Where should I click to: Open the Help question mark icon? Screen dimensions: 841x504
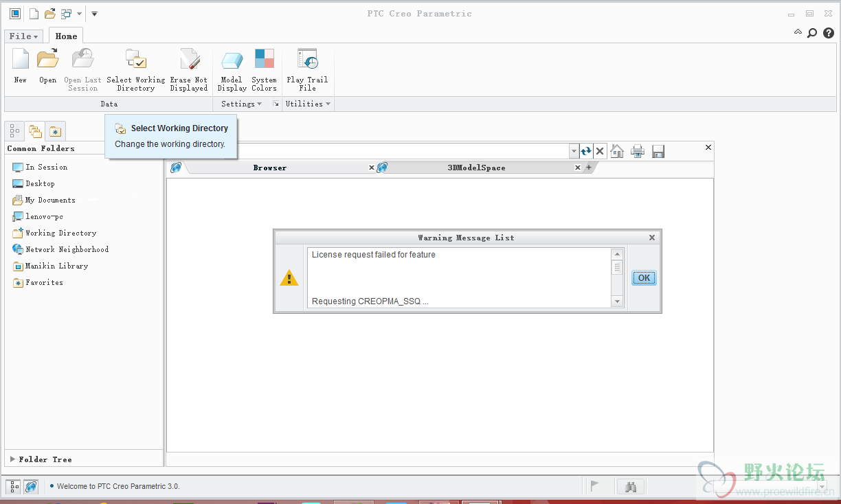[x=829, y=32]
